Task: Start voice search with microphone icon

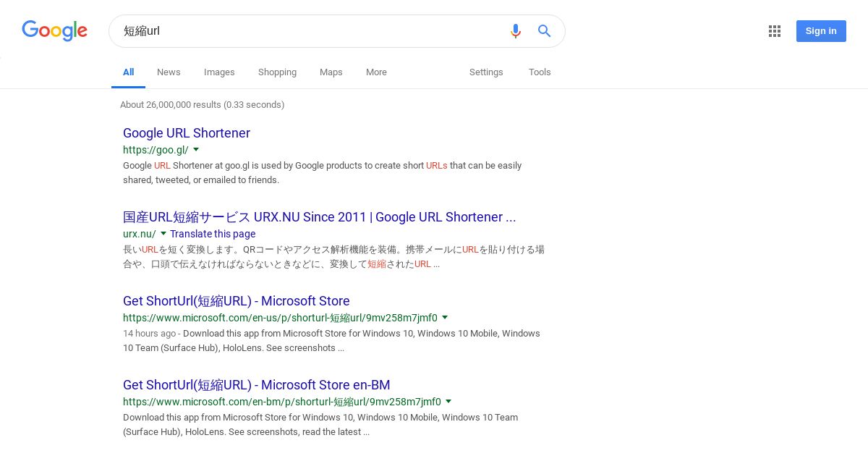Action: [515, 31]
